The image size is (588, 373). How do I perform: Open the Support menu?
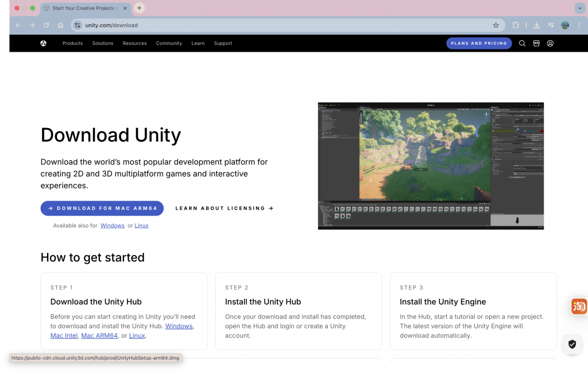tap(223, 44)
